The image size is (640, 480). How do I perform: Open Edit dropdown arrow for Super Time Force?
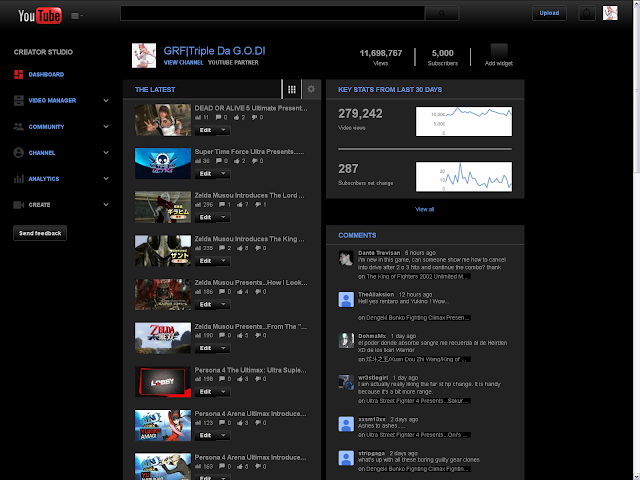pyautogui.click(x=223, y=174)
